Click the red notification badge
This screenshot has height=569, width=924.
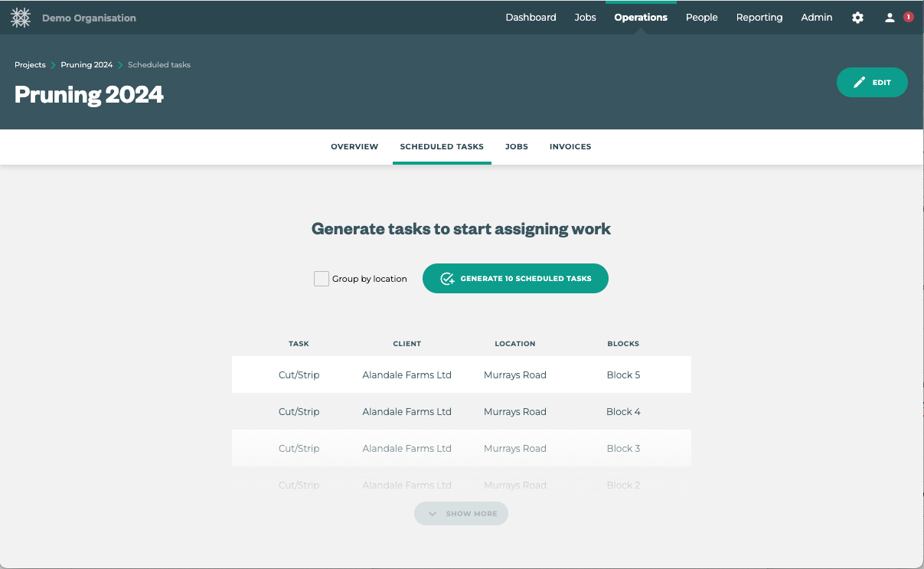(x=909, y=17)
